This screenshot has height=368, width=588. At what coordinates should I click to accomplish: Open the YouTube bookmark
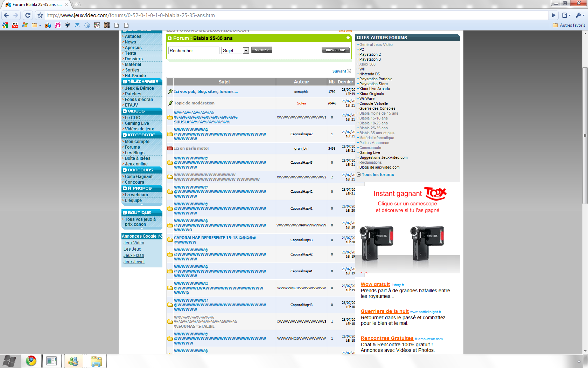point(15,25)
